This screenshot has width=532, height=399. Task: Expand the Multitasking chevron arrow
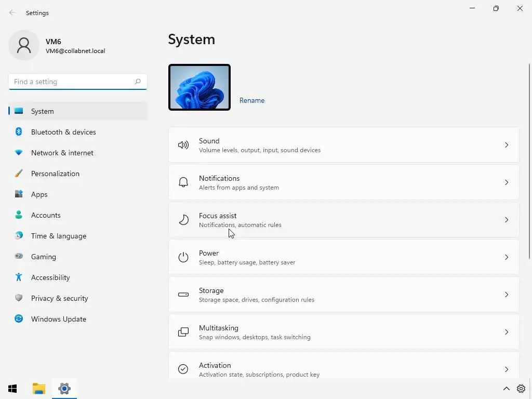(x=506, y=332)
